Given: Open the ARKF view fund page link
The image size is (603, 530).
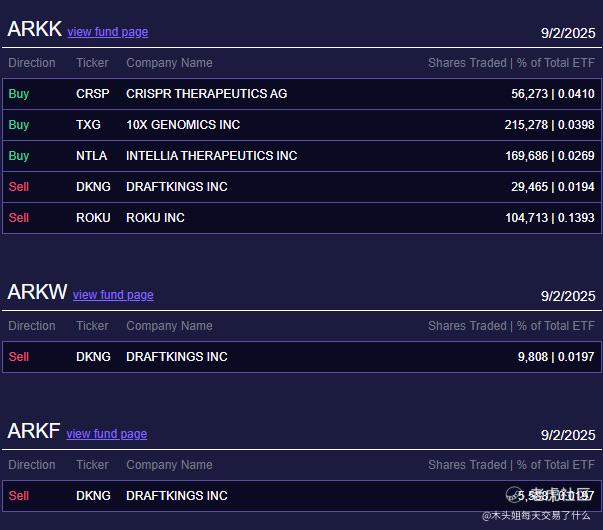Looking at the screenshot, I should 107,433.
